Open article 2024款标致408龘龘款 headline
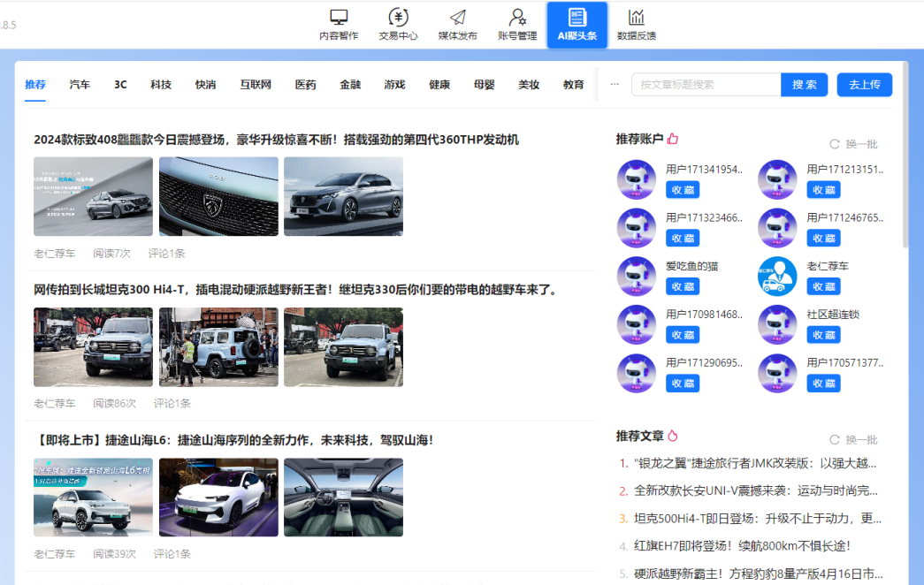Screen dimensions: 924x585 (277, 140)
